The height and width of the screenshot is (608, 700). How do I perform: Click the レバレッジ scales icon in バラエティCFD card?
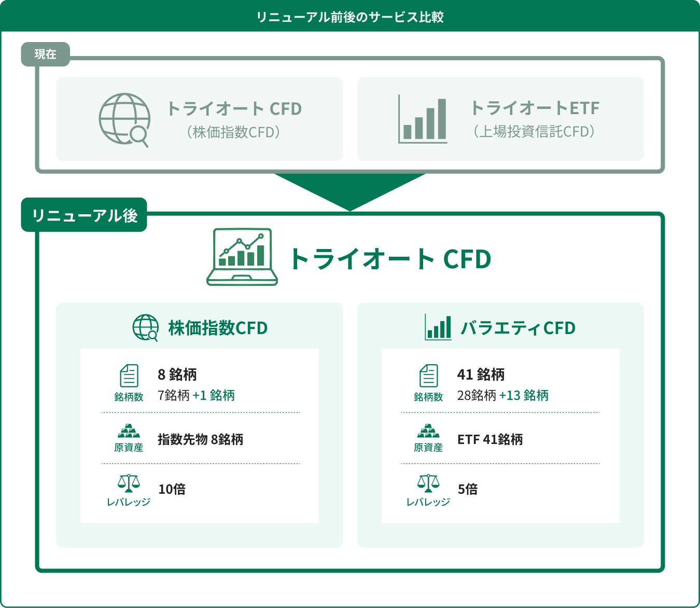pos(428,483)
